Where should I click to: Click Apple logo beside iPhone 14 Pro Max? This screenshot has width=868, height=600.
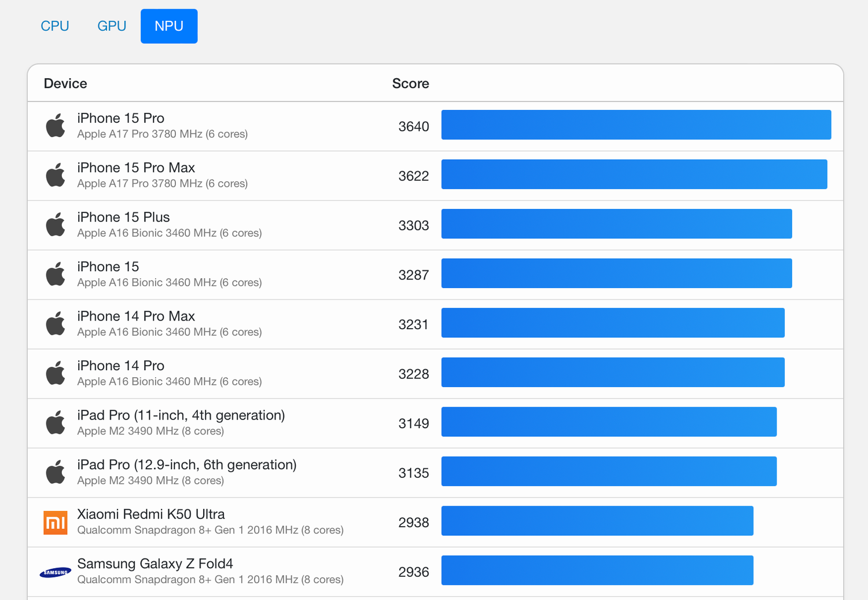pos(56,323)
